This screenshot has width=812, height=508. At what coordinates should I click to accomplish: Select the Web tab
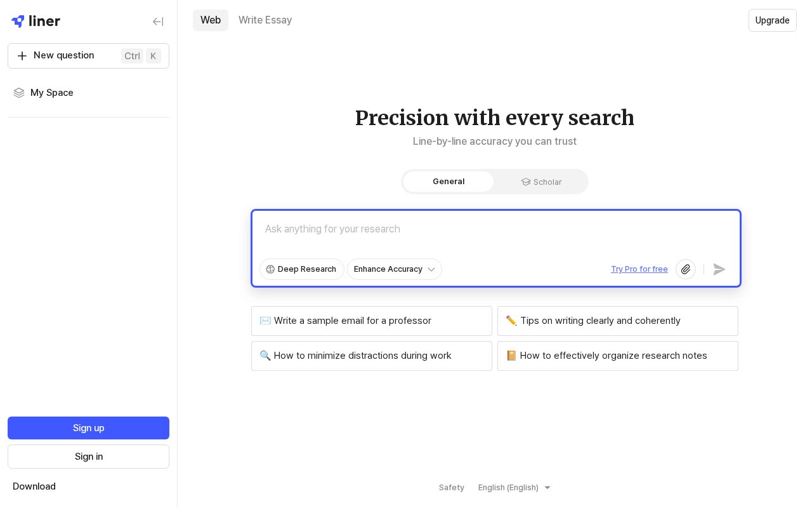(x=211, y=20)
